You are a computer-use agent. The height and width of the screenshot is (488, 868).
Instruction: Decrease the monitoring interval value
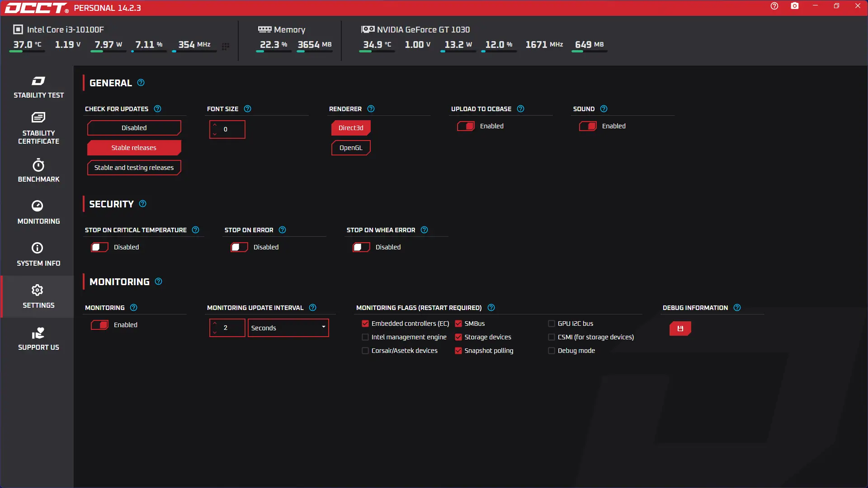(x=215, y=333)
